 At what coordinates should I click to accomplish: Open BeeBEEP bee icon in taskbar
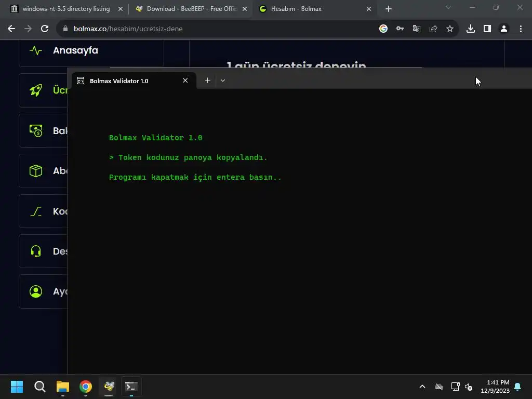(x=109, y=387)
